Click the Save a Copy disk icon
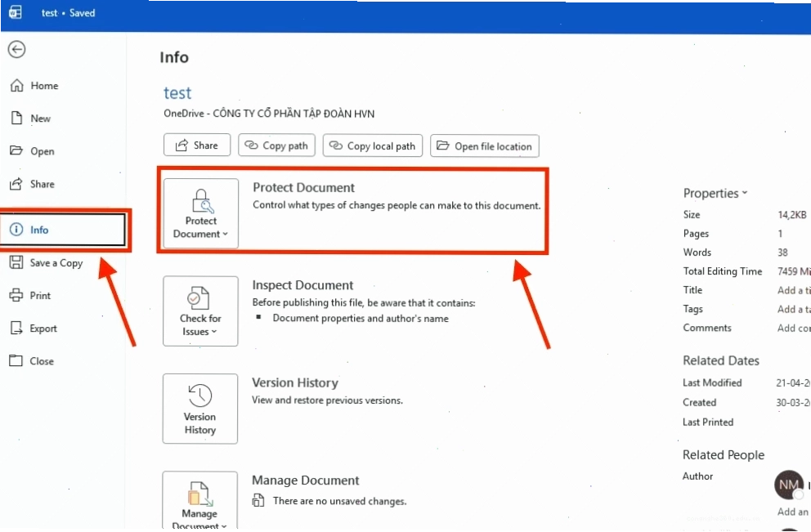 (16, 262)
